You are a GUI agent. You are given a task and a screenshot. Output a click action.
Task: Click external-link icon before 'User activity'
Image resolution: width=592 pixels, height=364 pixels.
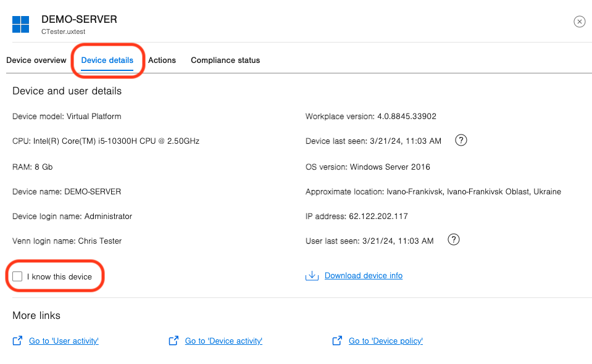(17, 341)
